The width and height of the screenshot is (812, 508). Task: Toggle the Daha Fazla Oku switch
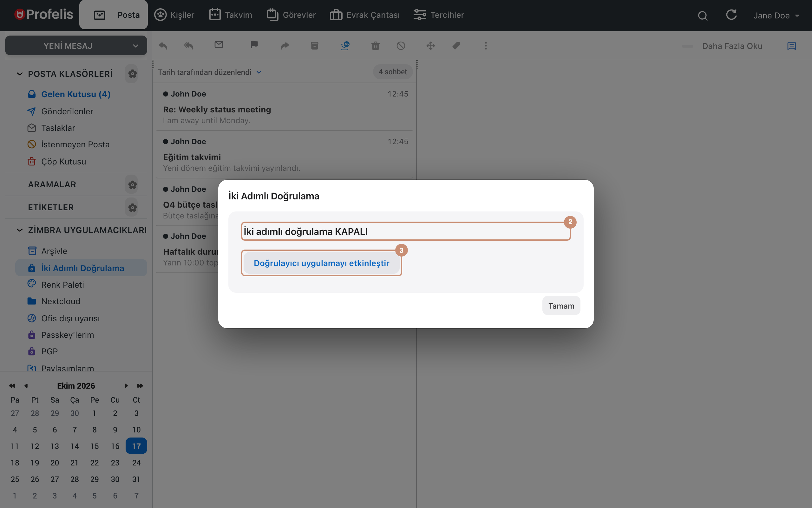point(688,46)
